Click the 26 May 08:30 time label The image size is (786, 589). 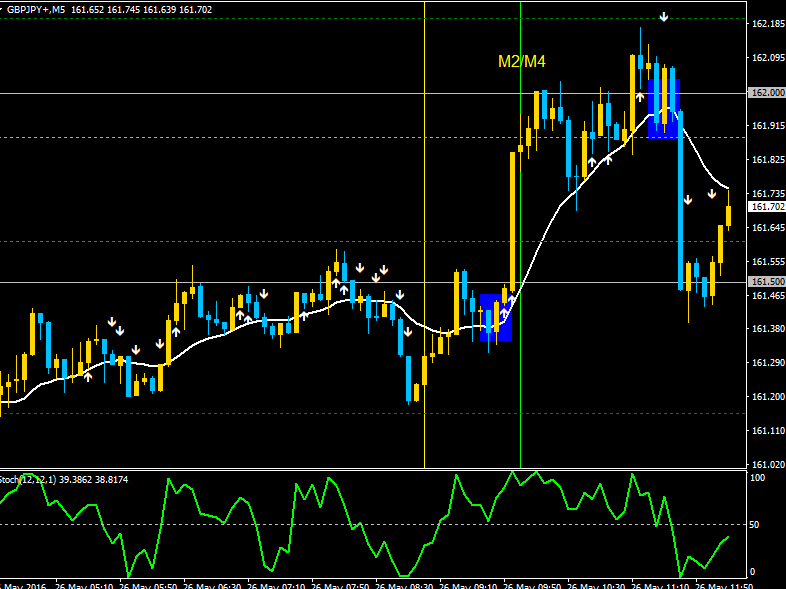pyautogui.click(x=405, y=585)
